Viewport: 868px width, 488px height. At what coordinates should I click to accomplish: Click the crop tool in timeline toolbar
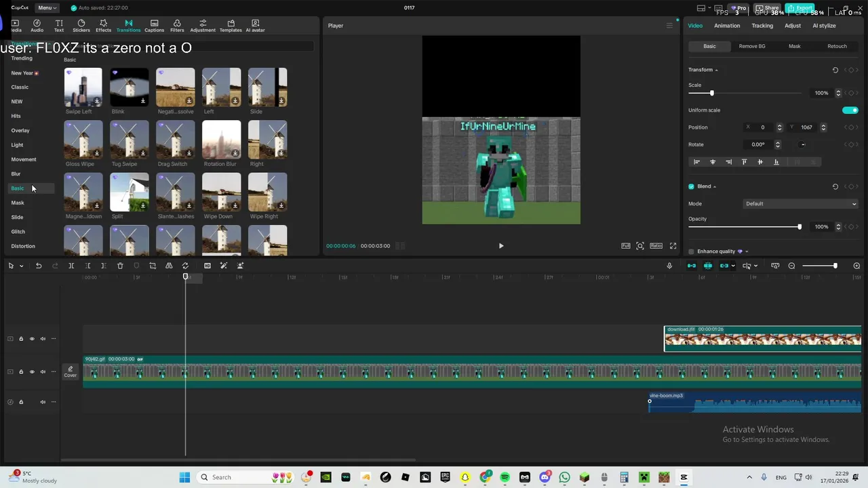click(x=153, y=266)
